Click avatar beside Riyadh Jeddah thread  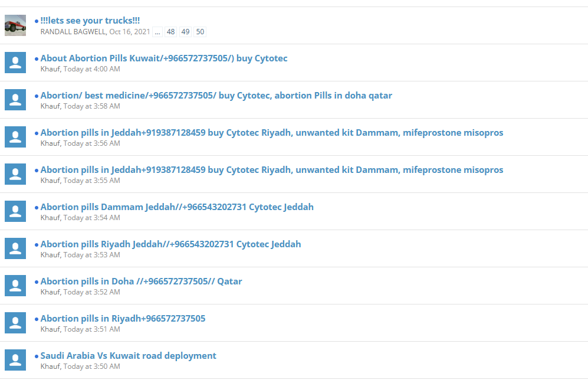[15, 248]
